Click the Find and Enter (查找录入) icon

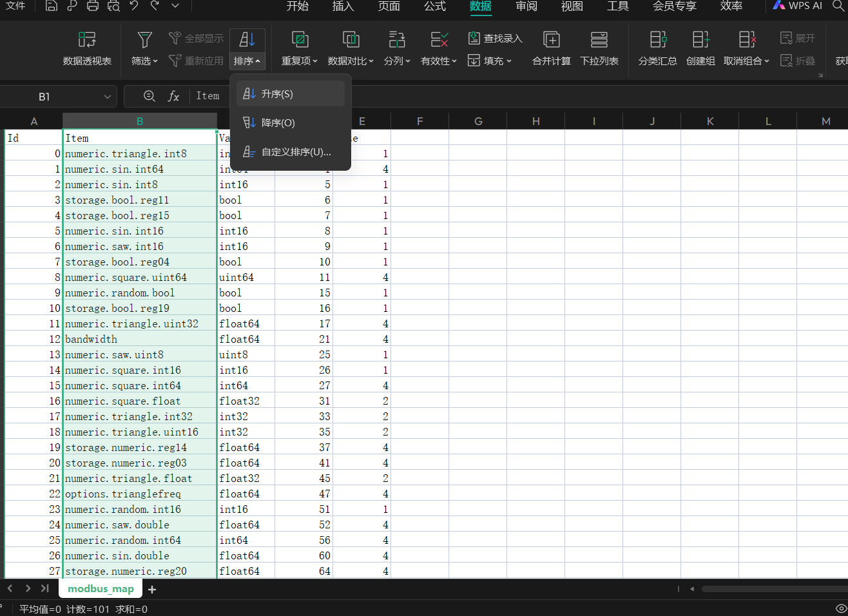pos(474,38)
